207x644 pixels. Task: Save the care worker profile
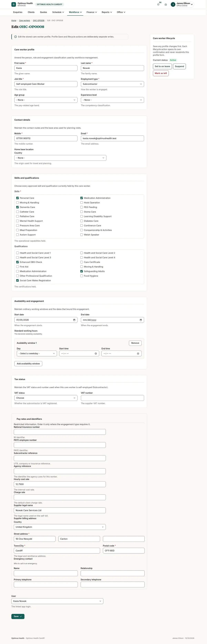18,616
